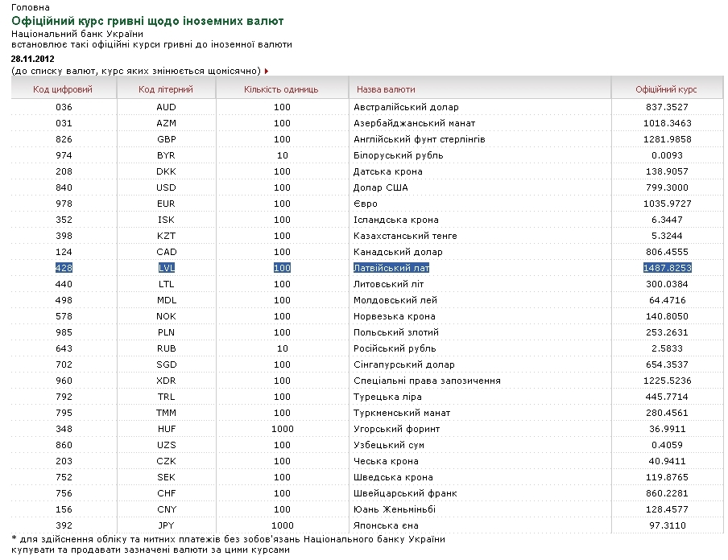Click the EUR currency code
The image size is (728, 560).
click(166, 204)
